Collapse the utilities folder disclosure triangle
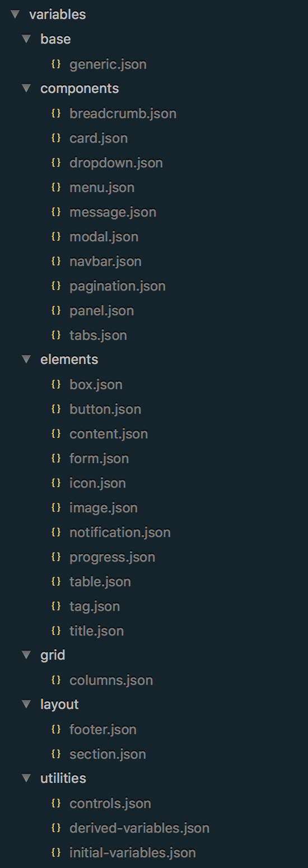The image size is (308, 868). click(26, 778)
